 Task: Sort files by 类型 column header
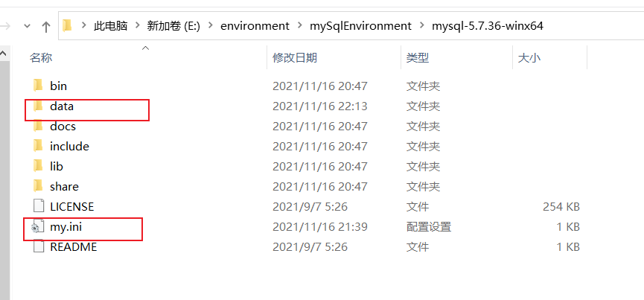[x=418, y=57]
